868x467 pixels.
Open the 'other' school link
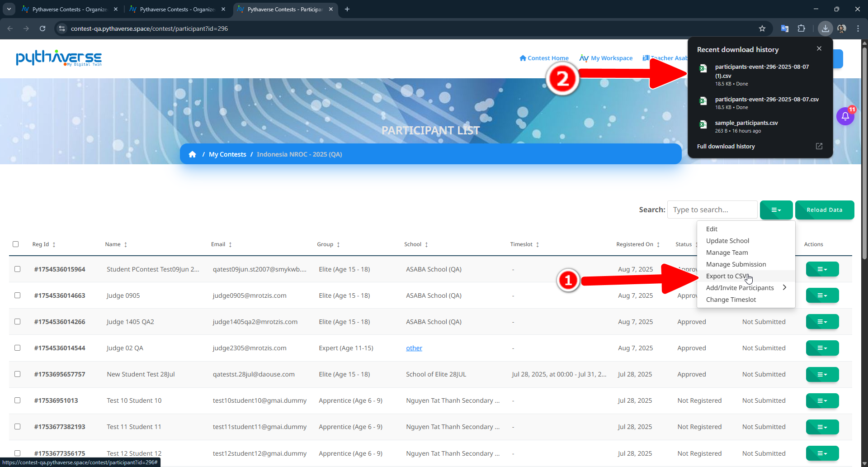414,348
